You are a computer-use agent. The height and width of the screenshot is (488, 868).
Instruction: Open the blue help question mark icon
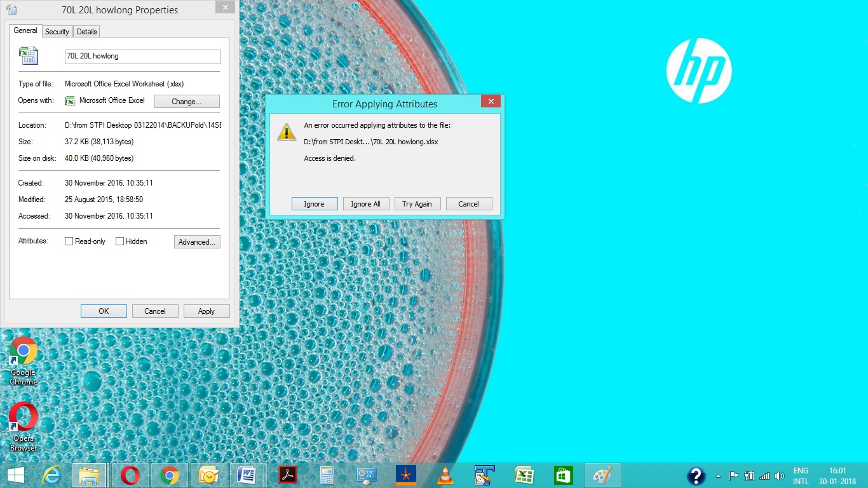click(696, 476)
